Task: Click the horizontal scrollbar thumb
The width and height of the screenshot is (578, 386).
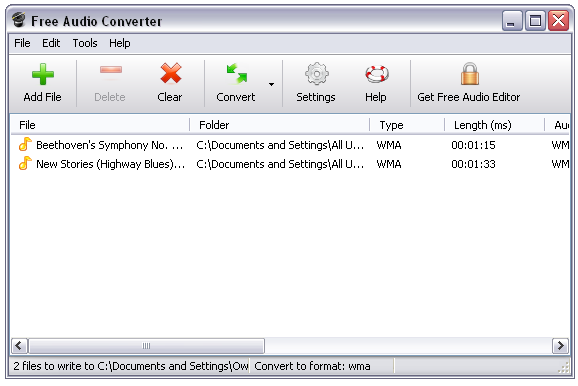Action: point(146,346)
